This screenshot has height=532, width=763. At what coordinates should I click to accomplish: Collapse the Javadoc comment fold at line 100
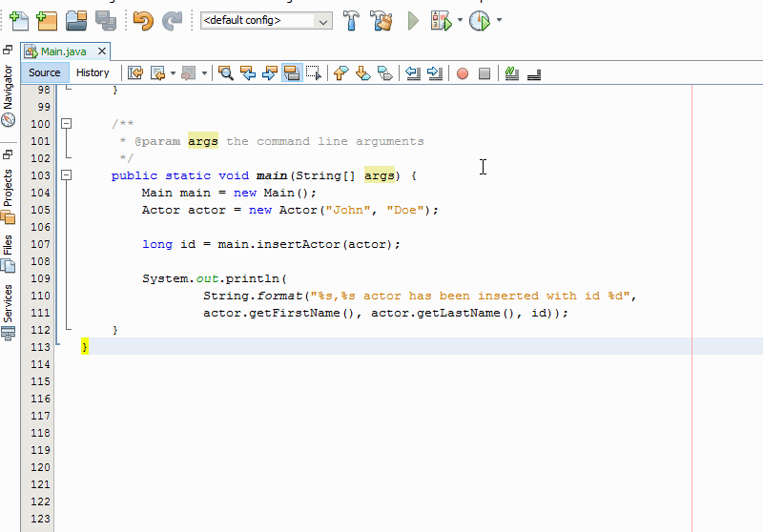[x=66, y=124]
